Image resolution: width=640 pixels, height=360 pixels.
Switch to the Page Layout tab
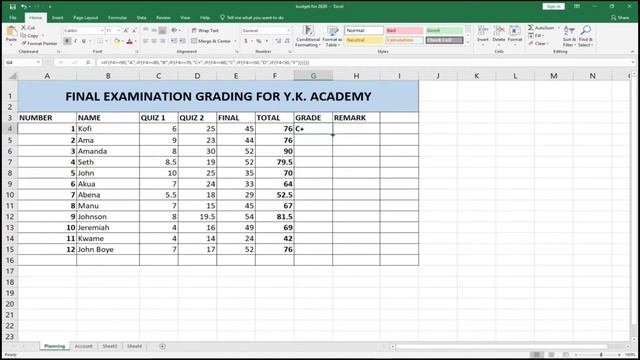(x=86, y=18)
